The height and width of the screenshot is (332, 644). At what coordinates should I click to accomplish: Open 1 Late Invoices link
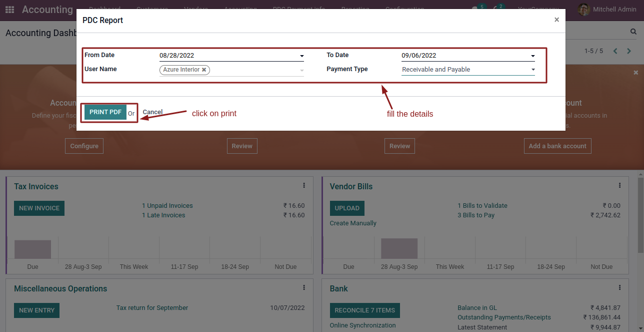click(163, 215)
